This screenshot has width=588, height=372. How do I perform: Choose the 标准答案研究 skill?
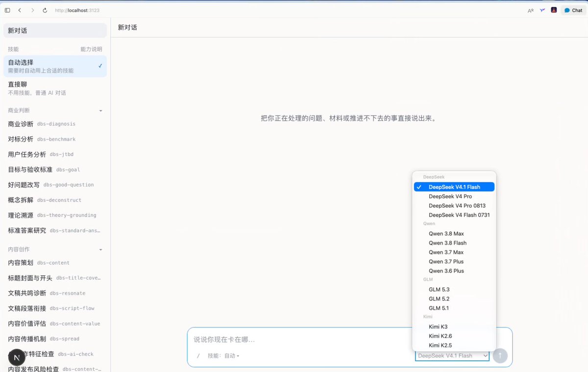(55, 230)
